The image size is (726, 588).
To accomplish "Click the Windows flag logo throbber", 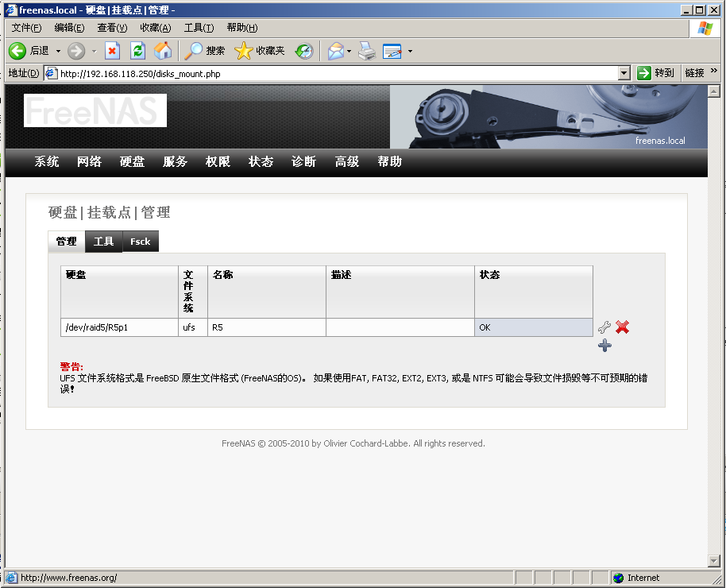I will [705, 29].
